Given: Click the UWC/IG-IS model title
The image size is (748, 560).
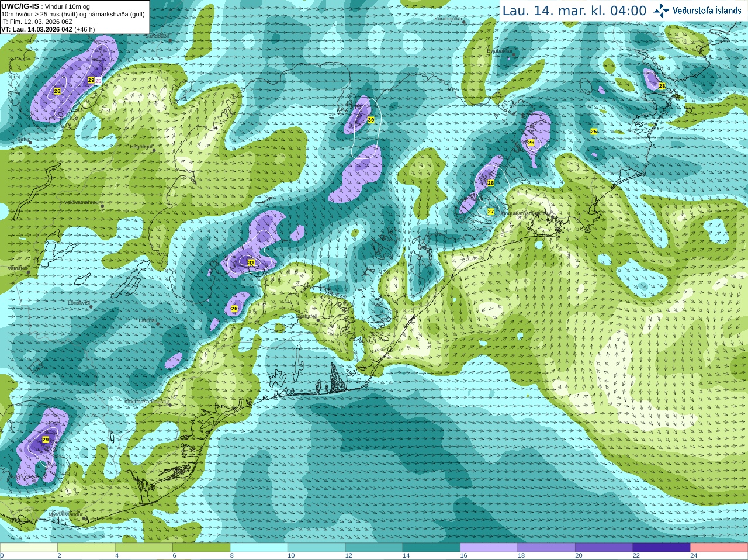Looking at the screenshot, I should pyautogui.click(x=20, y=6).
